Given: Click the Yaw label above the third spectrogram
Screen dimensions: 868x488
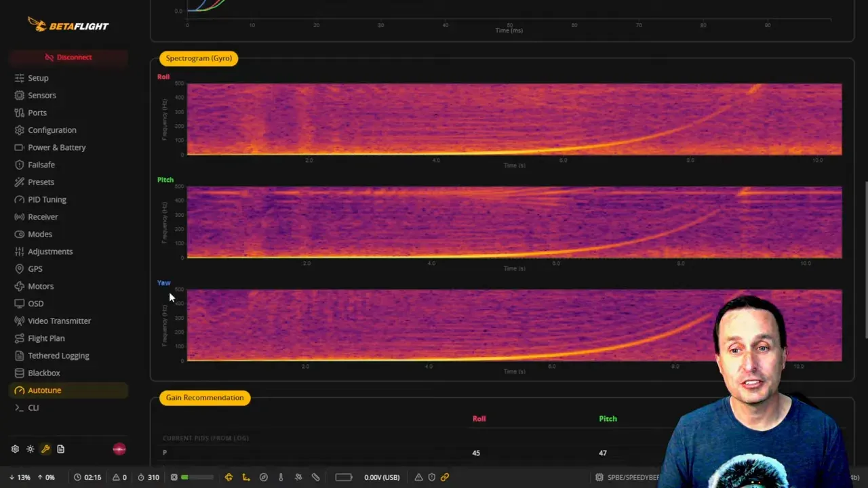Looking at the screenshot, I should tap(163, 283).
